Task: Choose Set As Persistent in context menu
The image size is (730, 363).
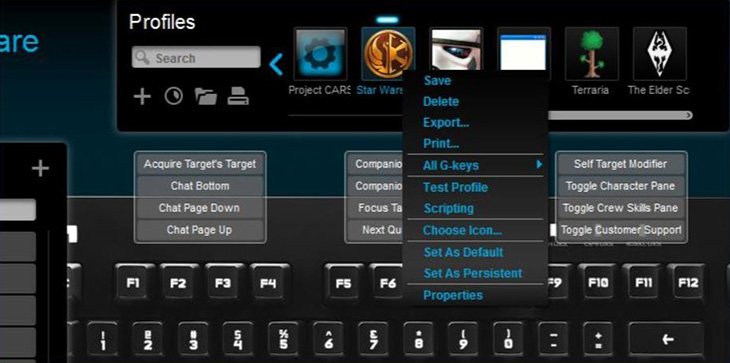Action: (x=473, y=273)
